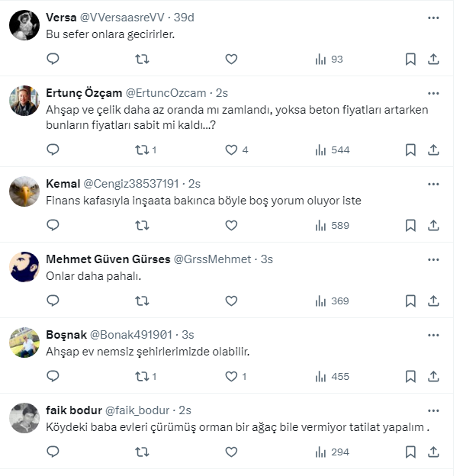Like Boşnak's ahşap ev tweet
Image resolution: width=463 pixels, height=476 pixels.
pos(232,376)
